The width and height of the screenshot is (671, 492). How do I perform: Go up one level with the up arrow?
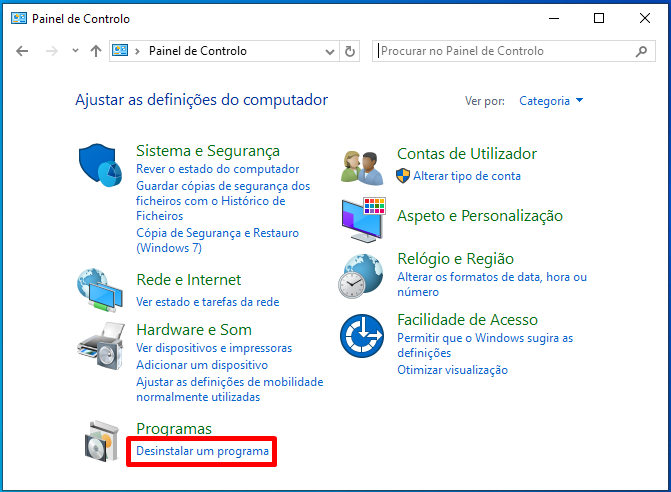pos(96,51)
